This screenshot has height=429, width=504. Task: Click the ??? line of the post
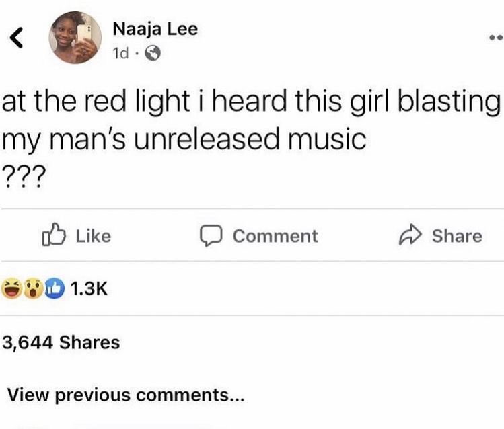click(22, 176)
